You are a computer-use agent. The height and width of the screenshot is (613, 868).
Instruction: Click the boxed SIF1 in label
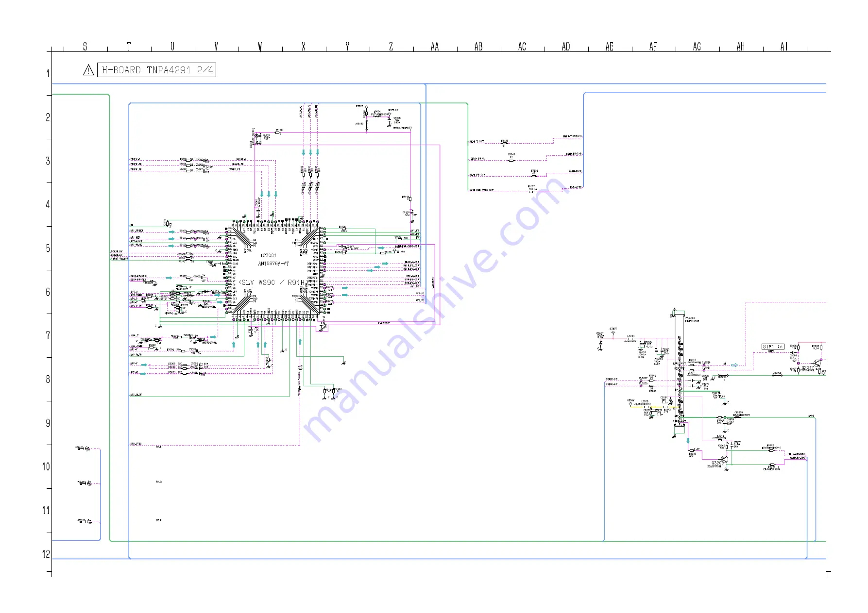coord(773,347)
